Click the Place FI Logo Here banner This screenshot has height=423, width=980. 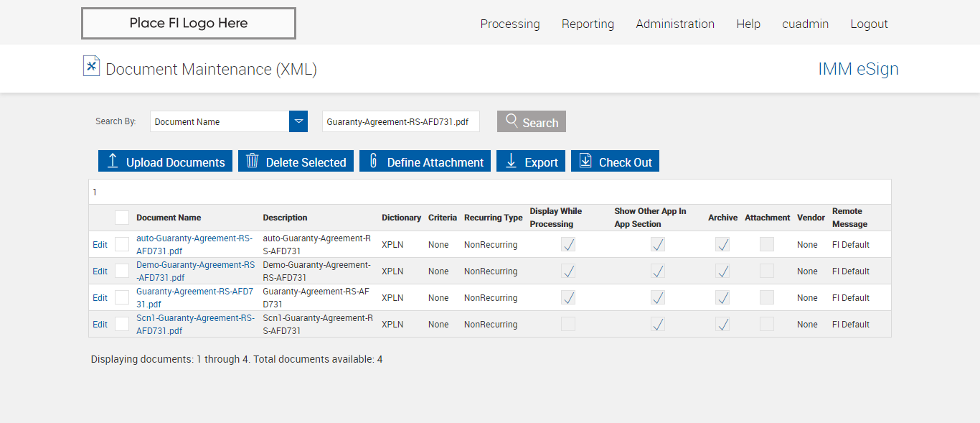click(188, 23)
